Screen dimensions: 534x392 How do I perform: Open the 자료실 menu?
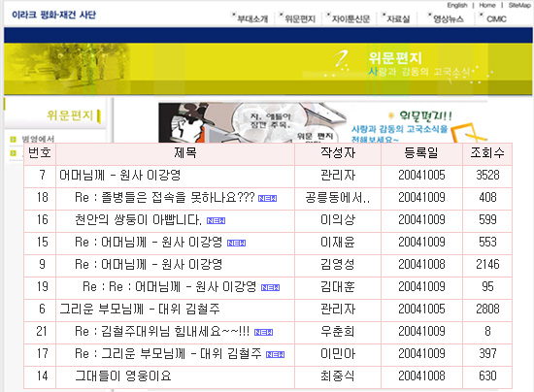point(398,18)
